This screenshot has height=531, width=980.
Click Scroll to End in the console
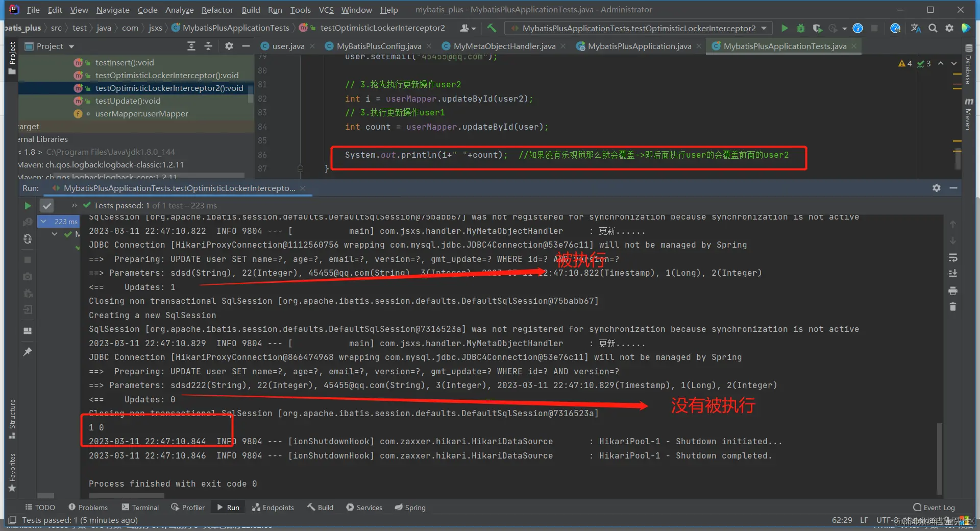(x=952, y=274)
